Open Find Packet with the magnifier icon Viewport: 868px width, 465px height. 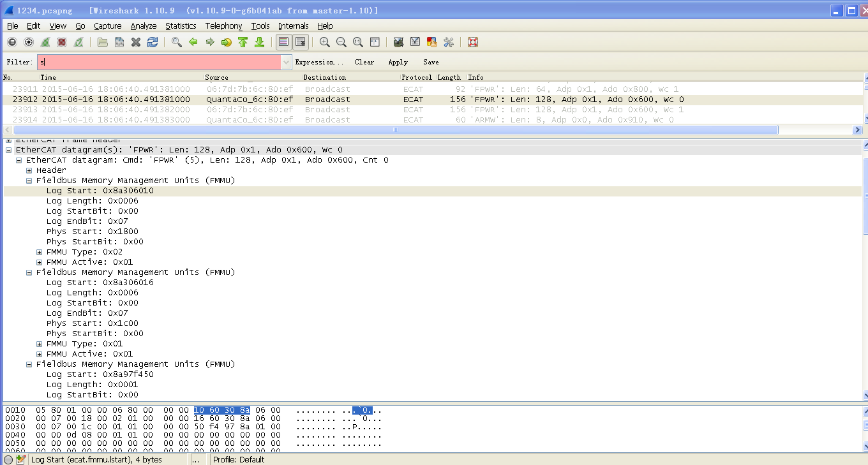[x=177, y=42]
